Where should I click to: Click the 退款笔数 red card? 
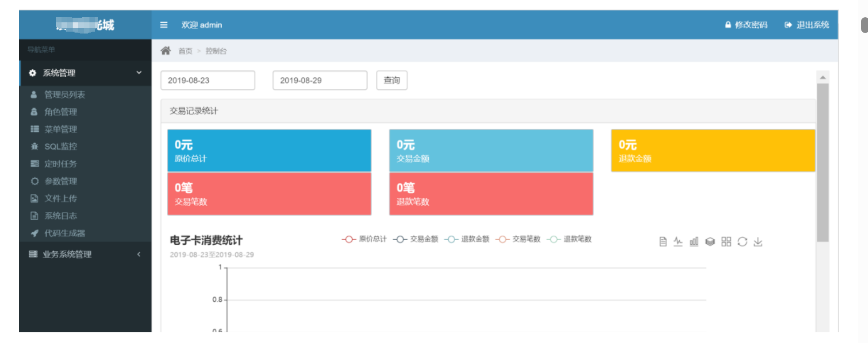pos(491,194)
